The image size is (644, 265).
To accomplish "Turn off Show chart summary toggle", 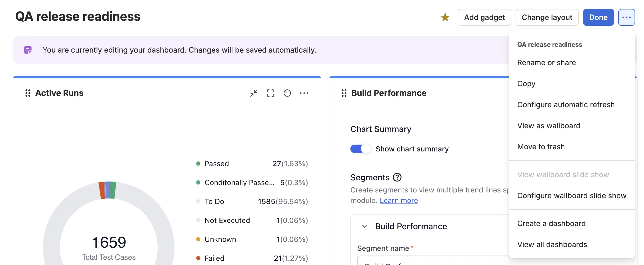I will [361, 149].
